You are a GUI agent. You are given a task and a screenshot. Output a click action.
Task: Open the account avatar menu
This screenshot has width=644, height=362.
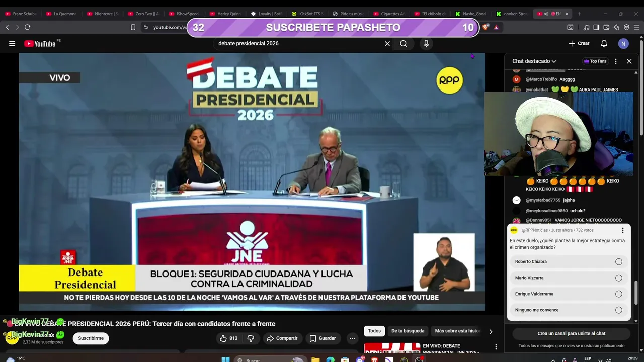[623, 44]
